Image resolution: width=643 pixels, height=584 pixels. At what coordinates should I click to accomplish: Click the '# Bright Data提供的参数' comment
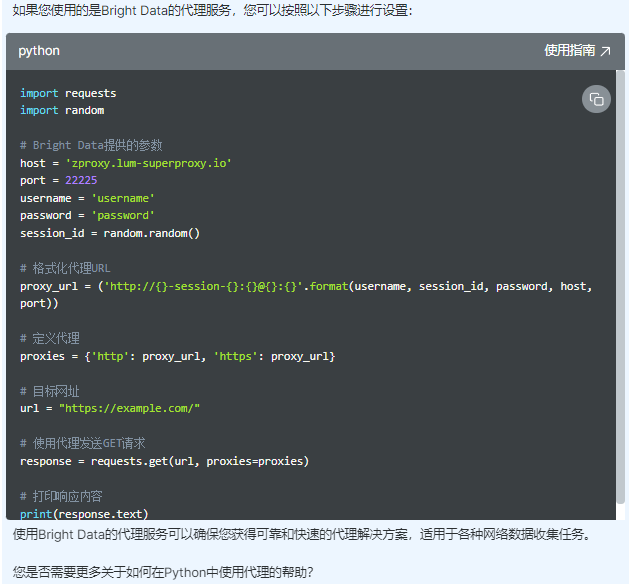pyautogui.click(x=91, y=145)
